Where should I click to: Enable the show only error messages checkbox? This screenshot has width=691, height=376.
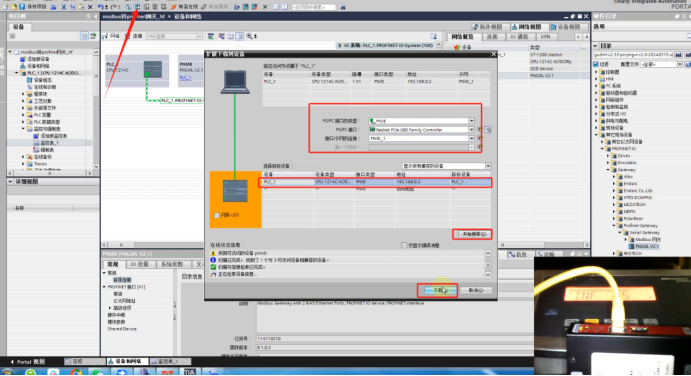[404, 245]
